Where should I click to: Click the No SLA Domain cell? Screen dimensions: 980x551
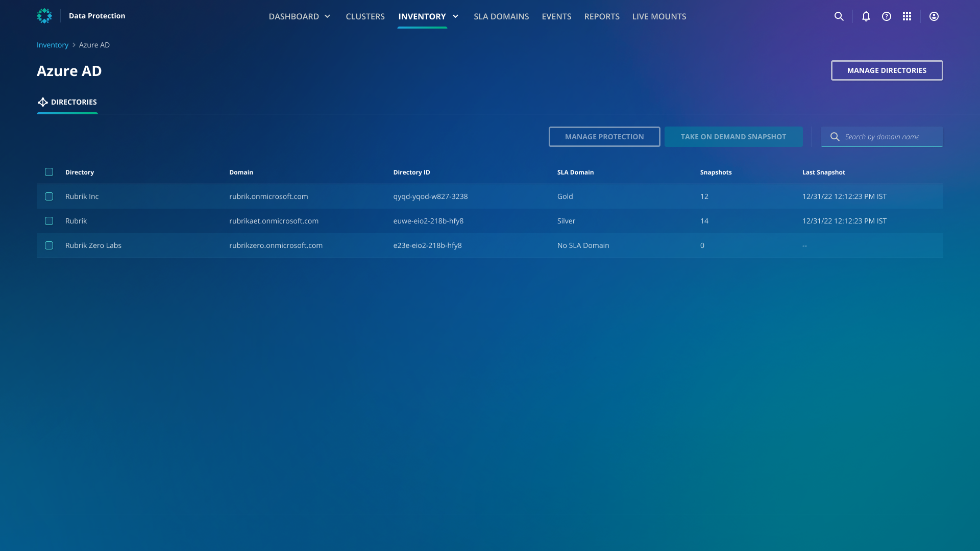[x=583, y=245]
